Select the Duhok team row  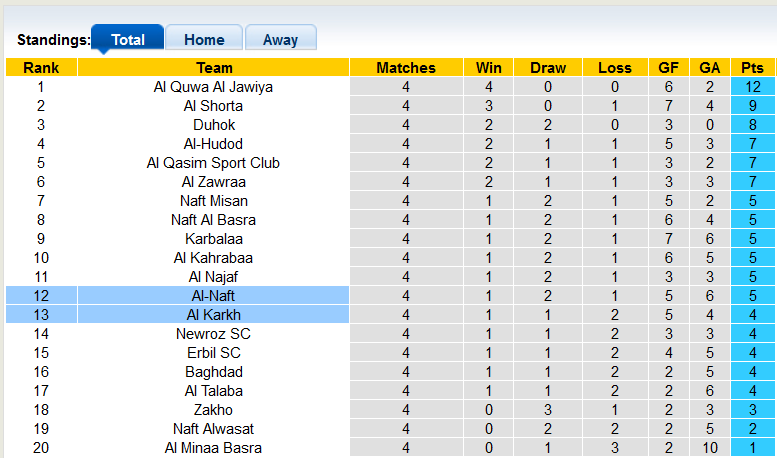213,125
